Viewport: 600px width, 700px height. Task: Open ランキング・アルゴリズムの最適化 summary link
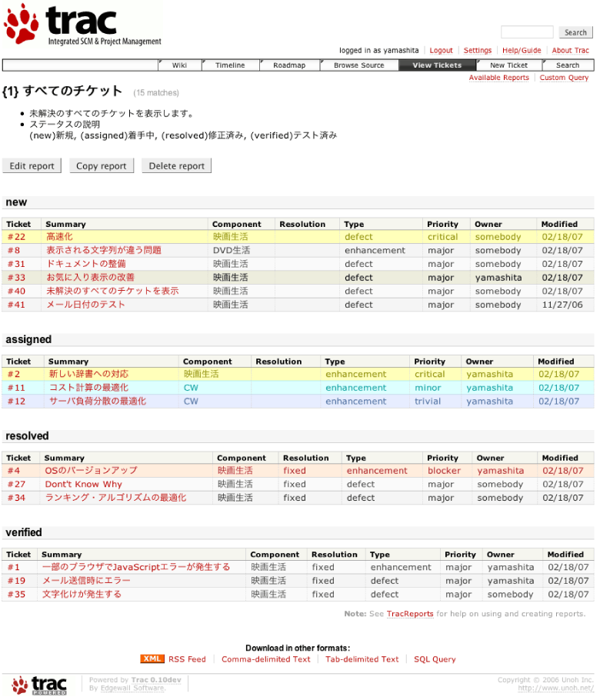tap(115, 498)
